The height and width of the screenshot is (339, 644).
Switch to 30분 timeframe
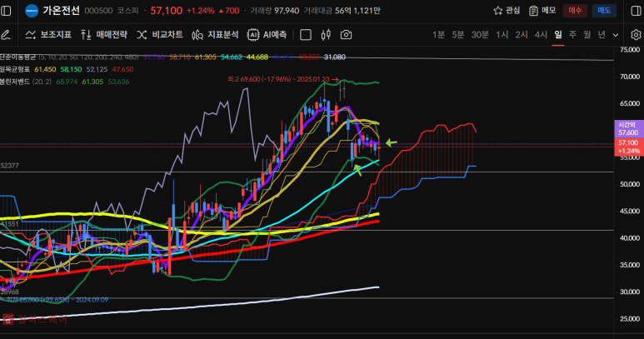tap(480, 35)
